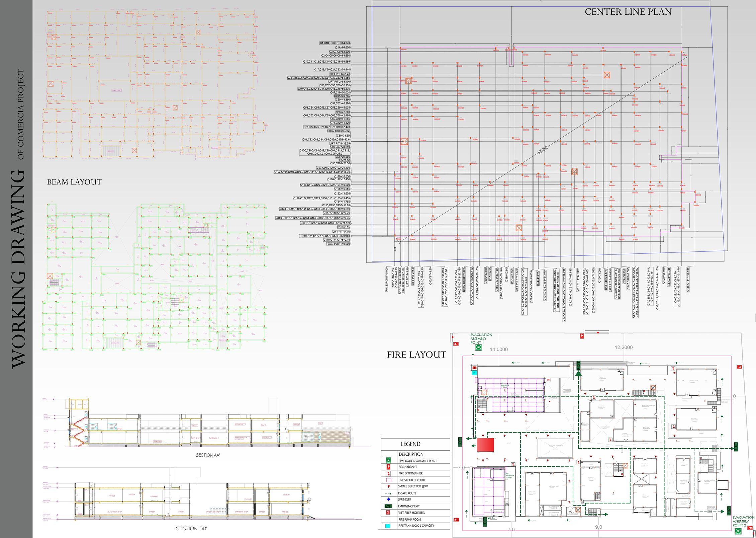Viewport: 756px width, 538px height.
Task: Click the 14.0000 dimension in fire layout
Action: click(499, 350)
